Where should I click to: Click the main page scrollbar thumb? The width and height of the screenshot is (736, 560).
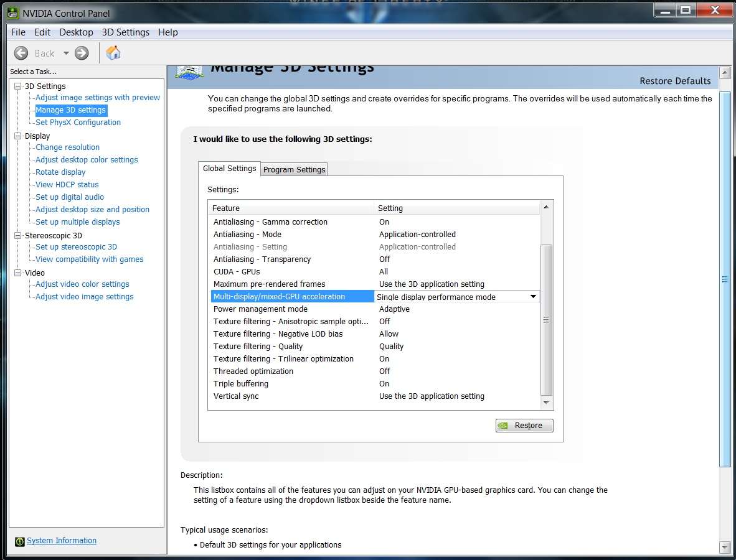pyautogui.click(x=725, y=279)
